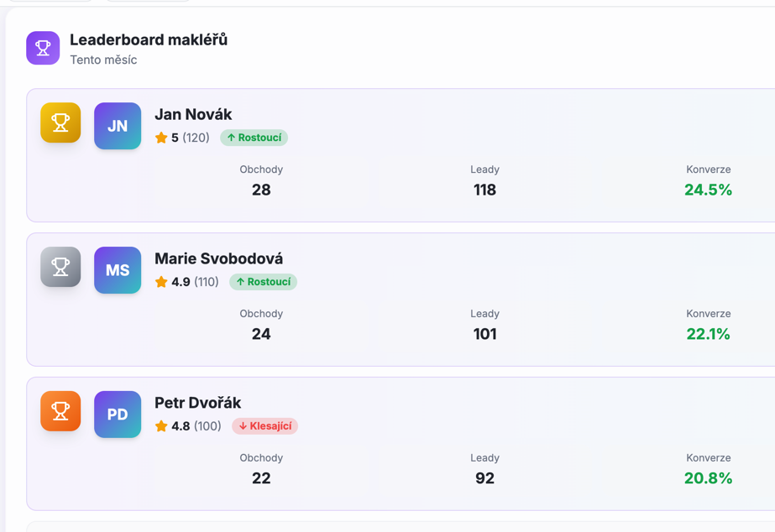Click Jan Novák's 24.5% conversion value
Viewport: 775px width, 532px height.
point(708,190)
